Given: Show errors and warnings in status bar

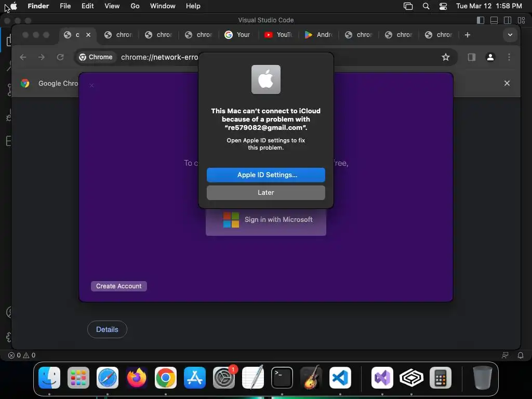Looking at the screenshot, I should coord(22,355).
